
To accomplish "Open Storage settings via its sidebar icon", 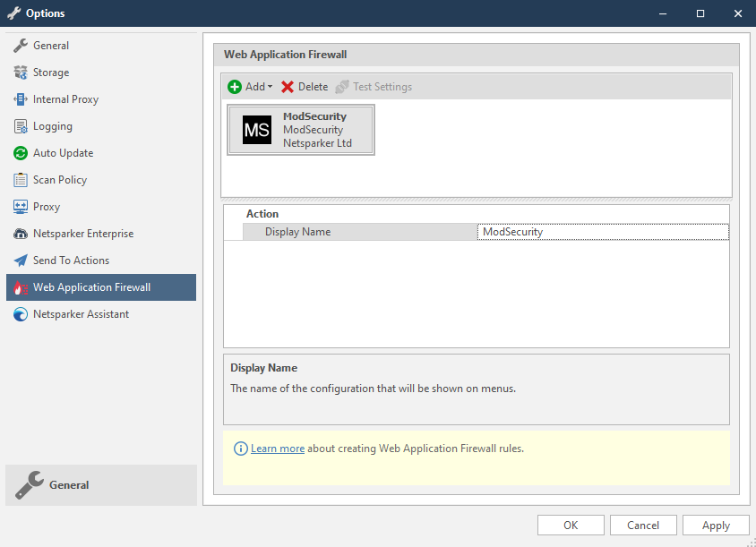I will click(19, 72).
